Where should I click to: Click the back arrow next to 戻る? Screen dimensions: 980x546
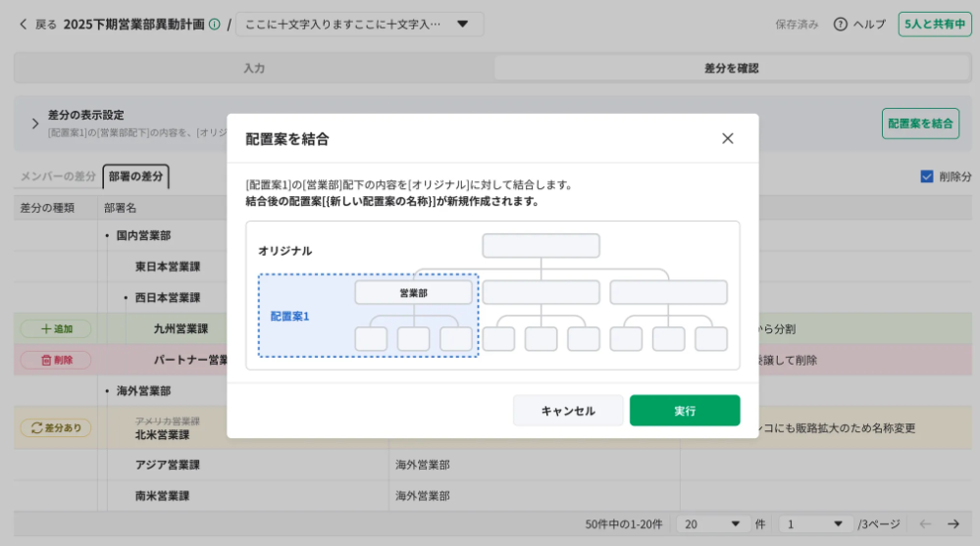[24, 25]
